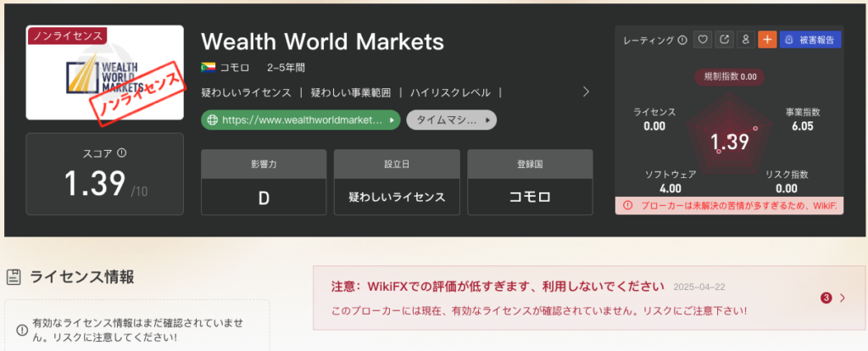
Task: Expand tags with the right chevron arrow
Action: (587, 92)
